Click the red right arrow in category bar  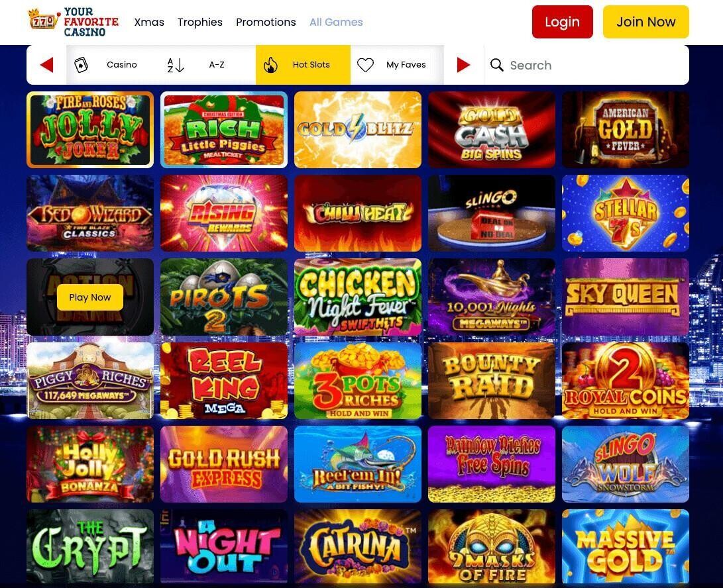(463, 65)
